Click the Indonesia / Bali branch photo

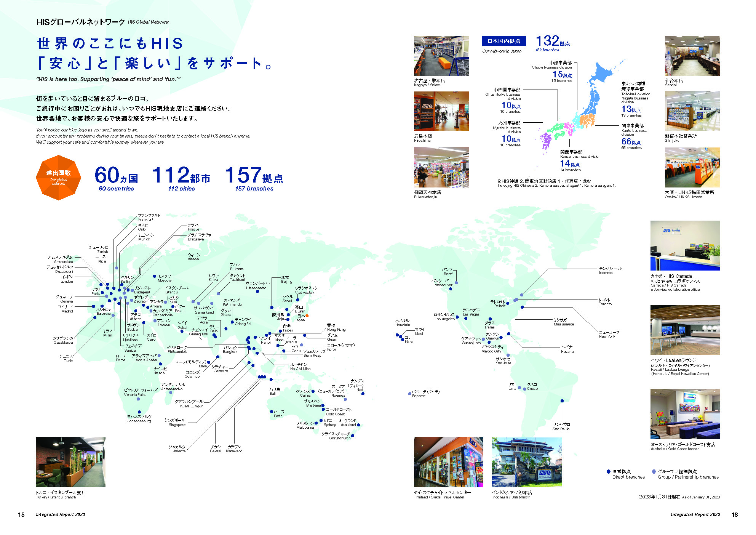[x=527, y=462]
